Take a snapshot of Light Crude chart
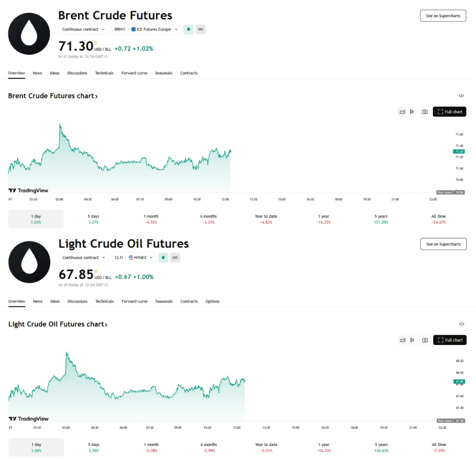This screenshot has width=476, height=461. point(425,340)
